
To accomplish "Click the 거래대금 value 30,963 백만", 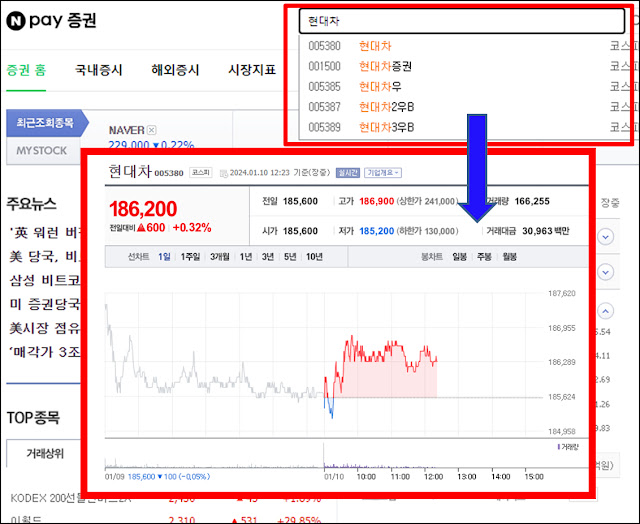I will coord(546,231).
